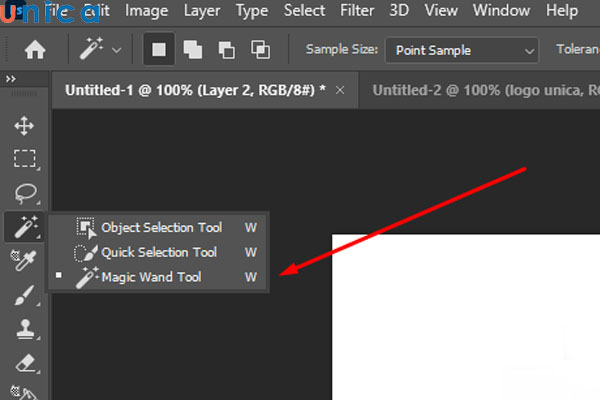Open the Help menu

point(562,11)
